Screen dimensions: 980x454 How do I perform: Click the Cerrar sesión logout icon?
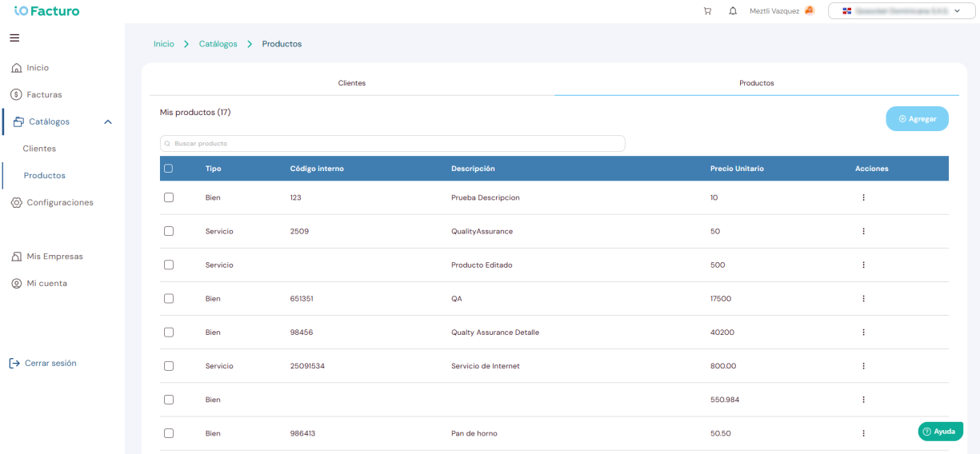[14, 363]
